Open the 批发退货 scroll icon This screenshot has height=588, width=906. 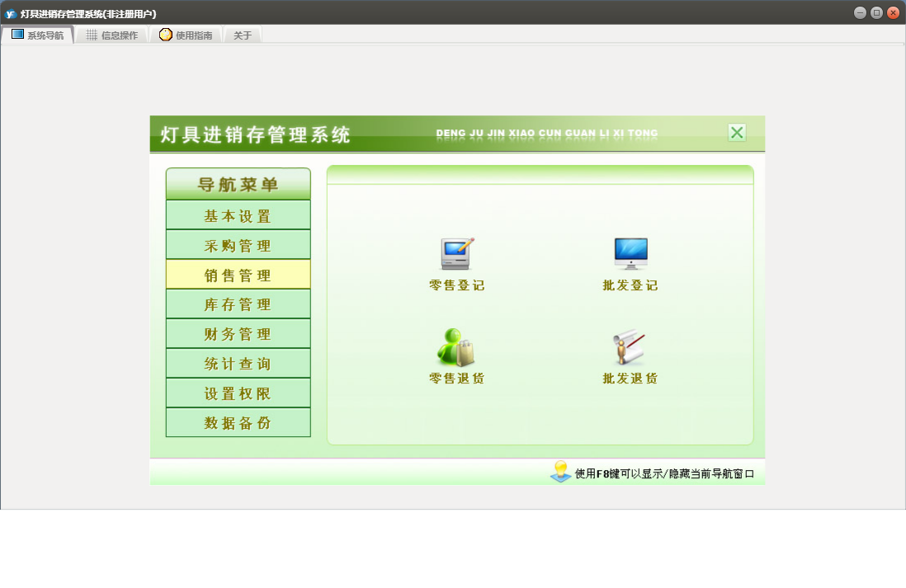click(630, 347)
